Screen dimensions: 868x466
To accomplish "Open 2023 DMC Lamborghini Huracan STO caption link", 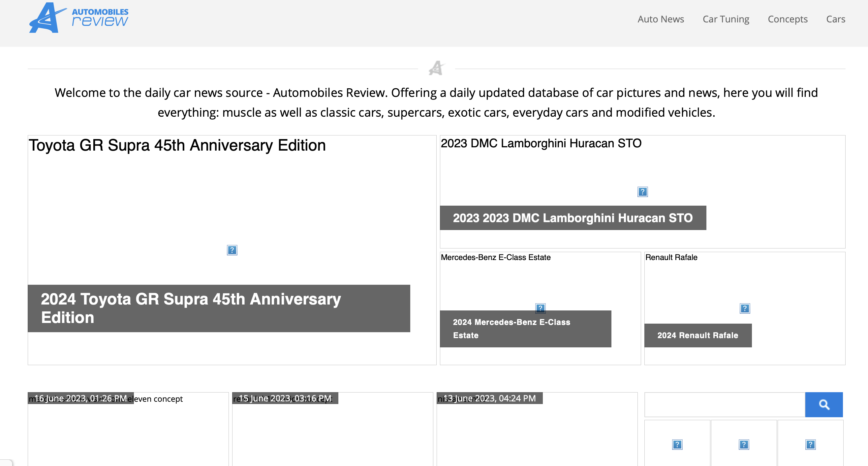I will (573, 218).
